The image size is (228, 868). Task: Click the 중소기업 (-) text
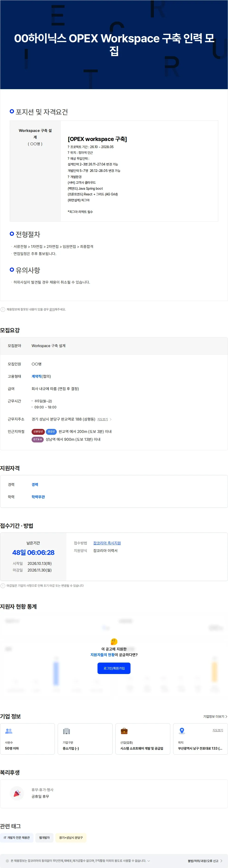(x=71, y=748)
